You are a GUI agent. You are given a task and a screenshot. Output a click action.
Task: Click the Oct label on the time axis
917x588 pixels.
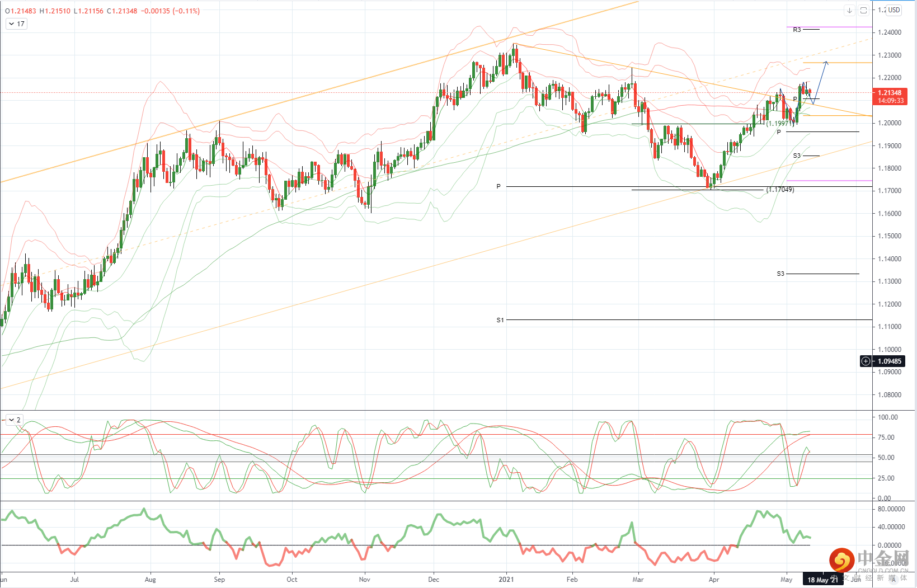(292, 580)
